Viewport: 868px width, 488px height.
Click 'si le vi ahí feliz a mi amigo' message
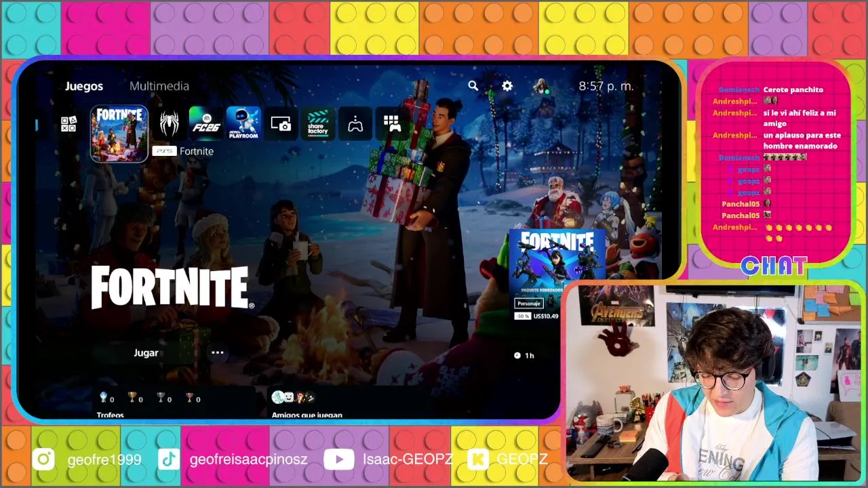[800, 118]
